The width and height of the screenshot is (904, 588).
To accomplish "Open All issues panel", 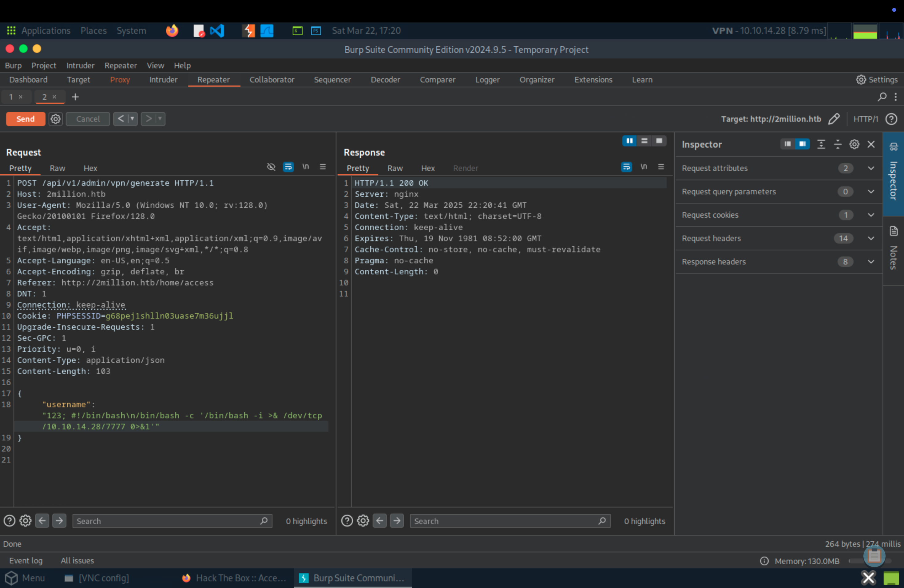I will click(x=77, y=561).
